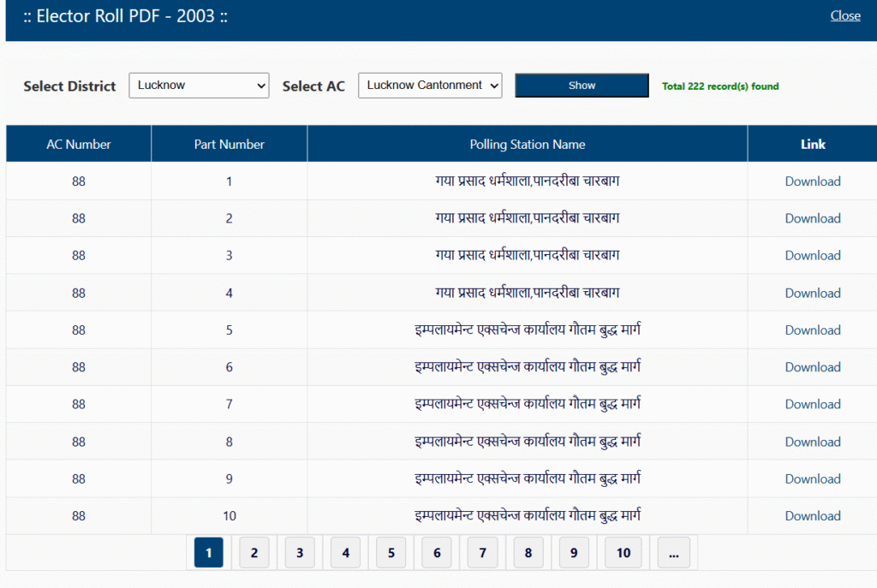The image size is (877, 588).
Task: Click the Polling Station Name column header
Action: click(x=527, y=145)
